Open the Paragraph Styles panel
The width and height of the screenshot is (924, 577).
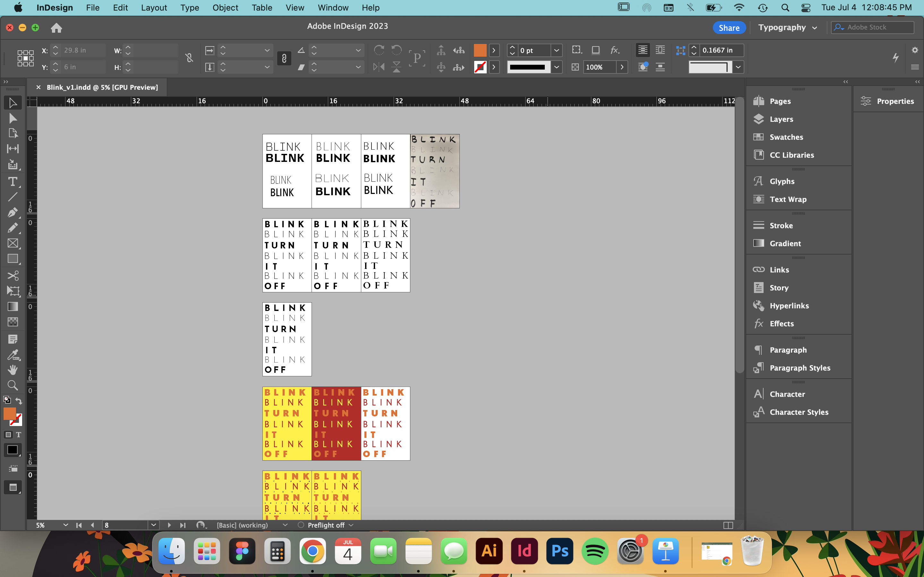point(800,368)
